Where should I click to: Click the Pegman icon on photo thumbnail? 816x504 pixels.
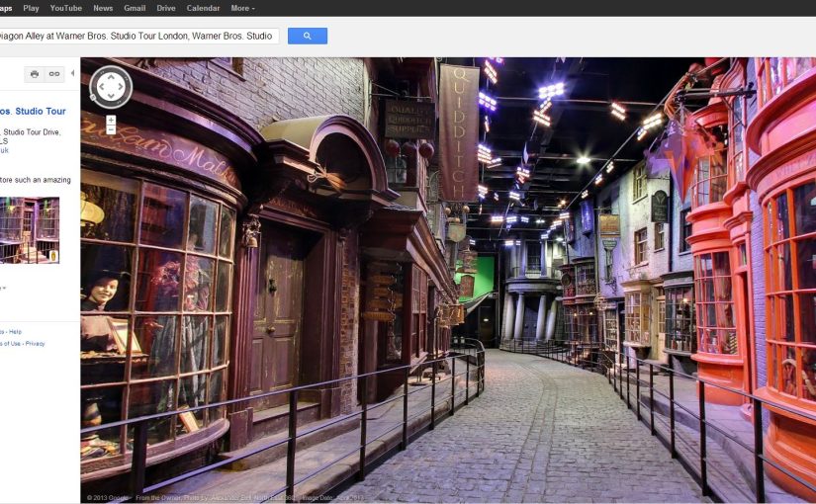[x=53, y=255]
